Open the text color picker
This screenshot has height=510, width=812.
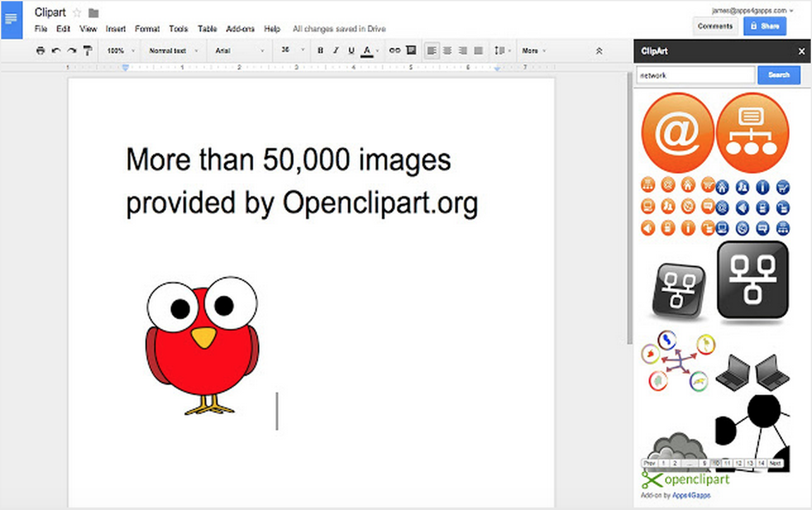coord(369,51)
